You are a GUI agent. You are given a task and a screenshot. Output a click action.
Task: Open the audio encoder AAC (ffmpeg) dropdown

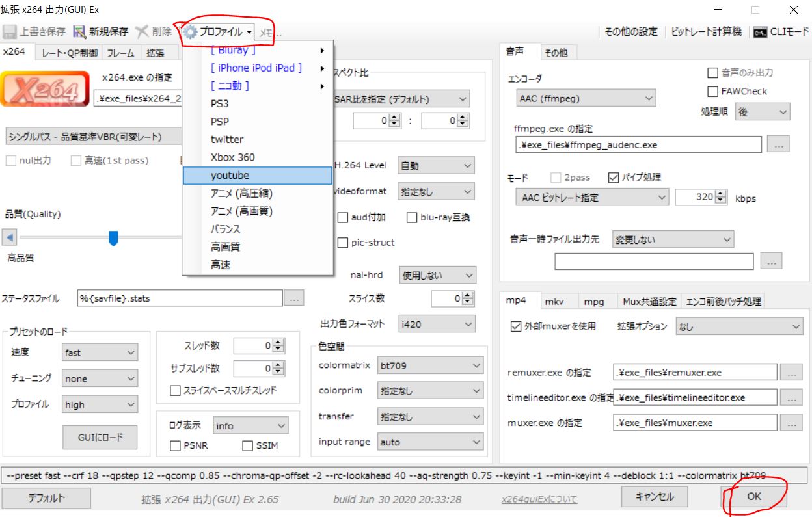(586, 99)
